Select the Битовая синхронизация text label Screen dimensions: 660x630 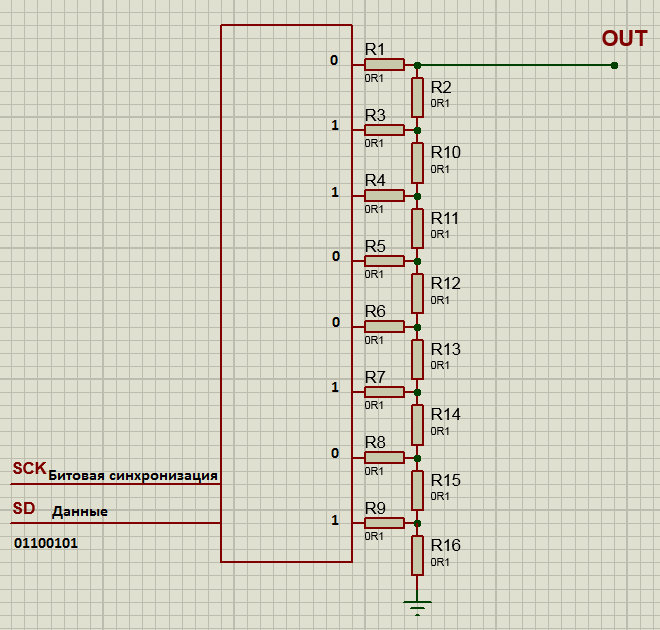coord(132,475)
